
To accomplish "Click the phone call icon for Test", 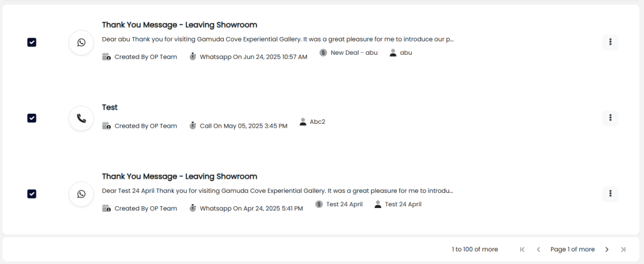I will pos(81,118).
